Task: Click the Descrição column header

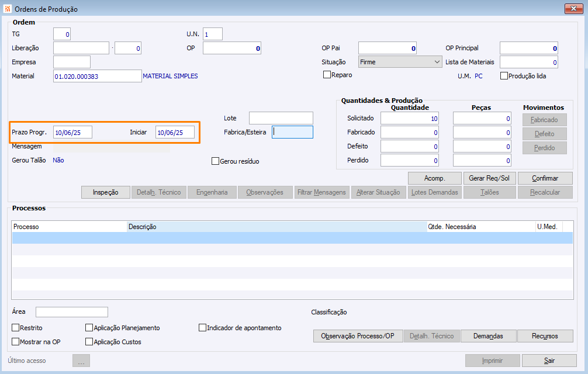Action: pos(276,227)
